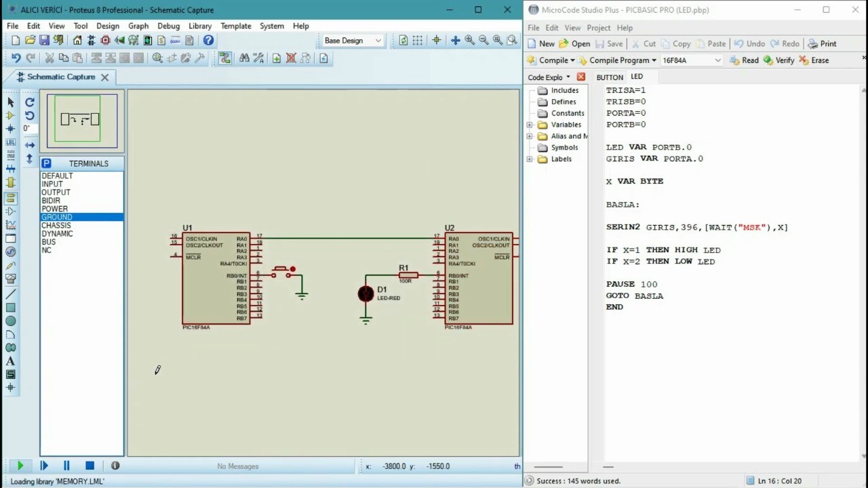The width and height of the screenshot is (868, 488).
Task: Open the Proteus Design menu
Action: tap(108, 26)
